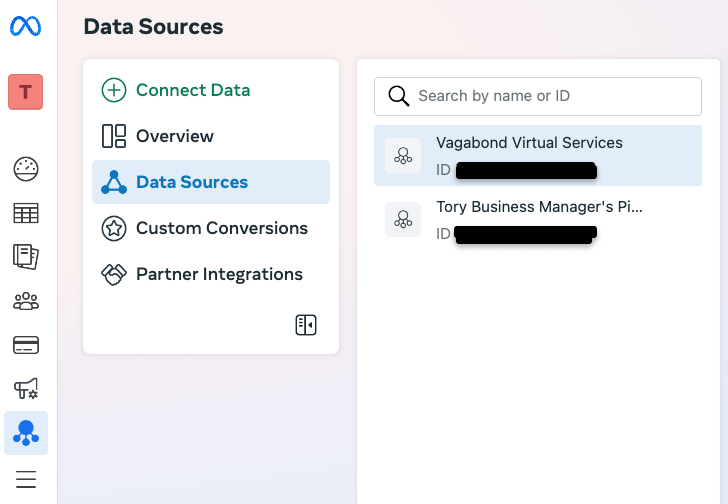Open the account overview gauge icon
Screen dimensions: 728x504
[26, 169]
